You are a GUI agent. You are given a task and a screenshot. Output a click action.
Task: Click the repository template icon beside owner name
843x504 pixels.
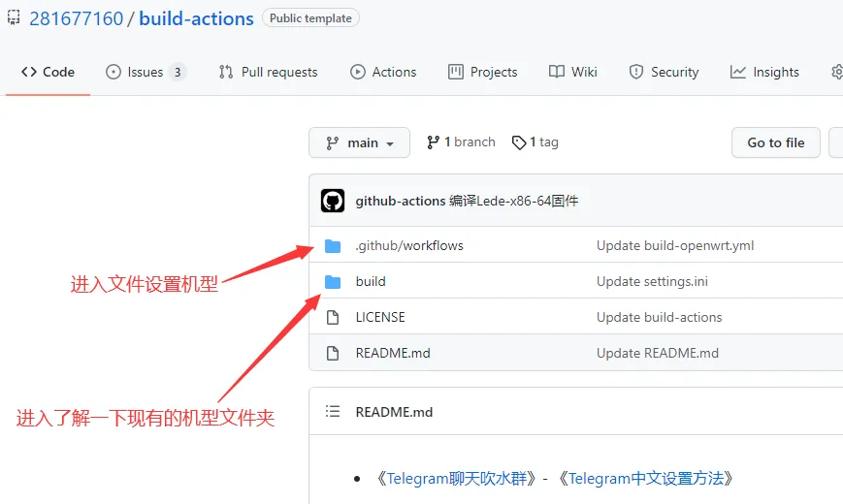tap(14, 18)
